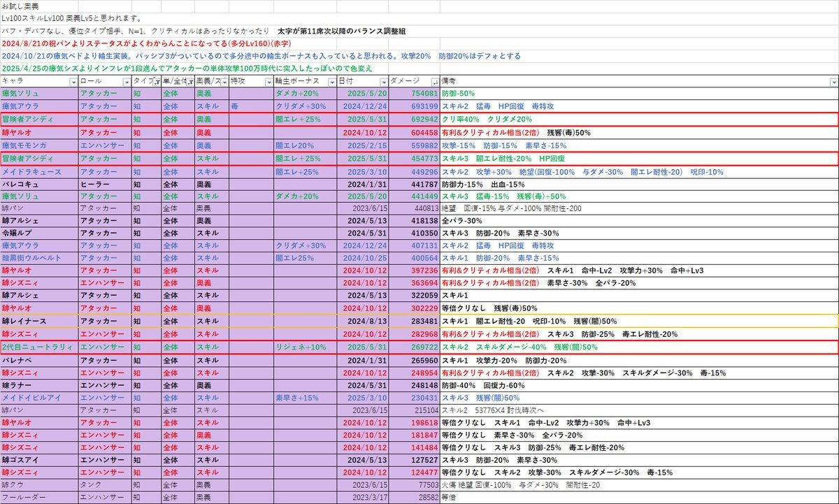Select the damage cell 418138
The width and height of the screenshot is (839, 504).
coord(414,221)
